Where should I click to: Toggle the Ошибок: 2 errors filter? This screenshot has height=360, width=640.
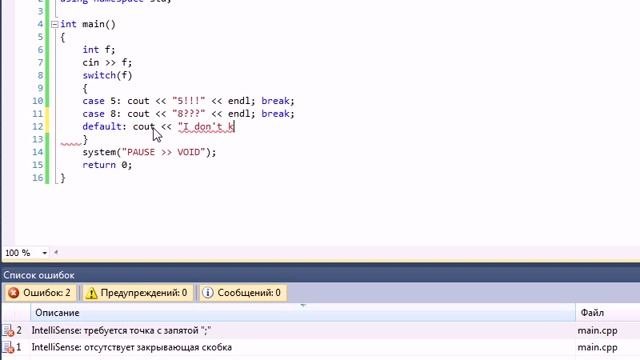pos(40,293)
